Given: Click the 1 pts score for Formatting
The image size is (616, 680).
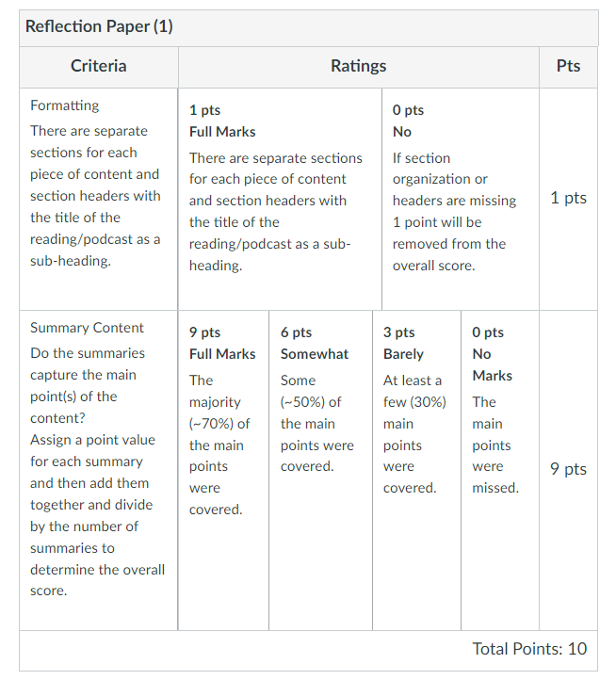Looking at the screenshot, I should [x=568, y=198].
